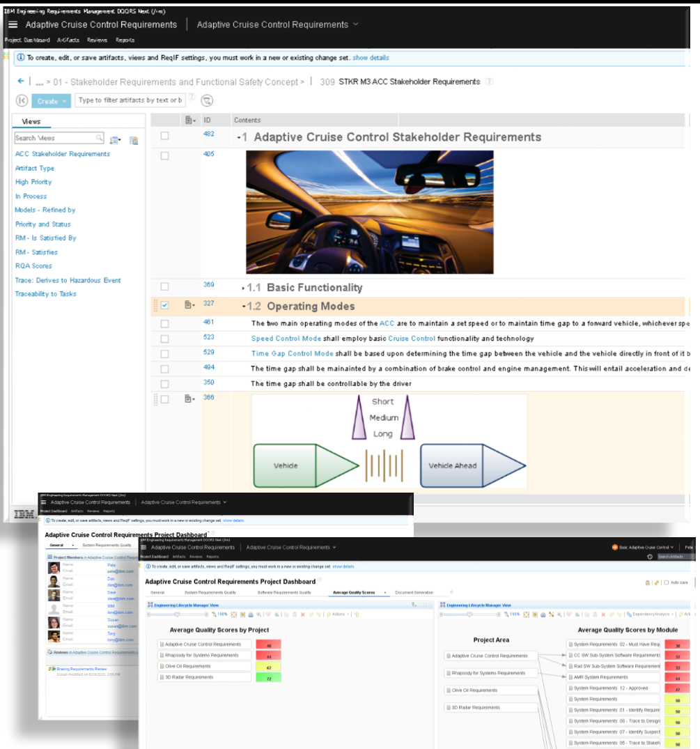The image size is (700, 749).
Task: Open Reviews menu in the module window
Action: click(x=97, y=40)
